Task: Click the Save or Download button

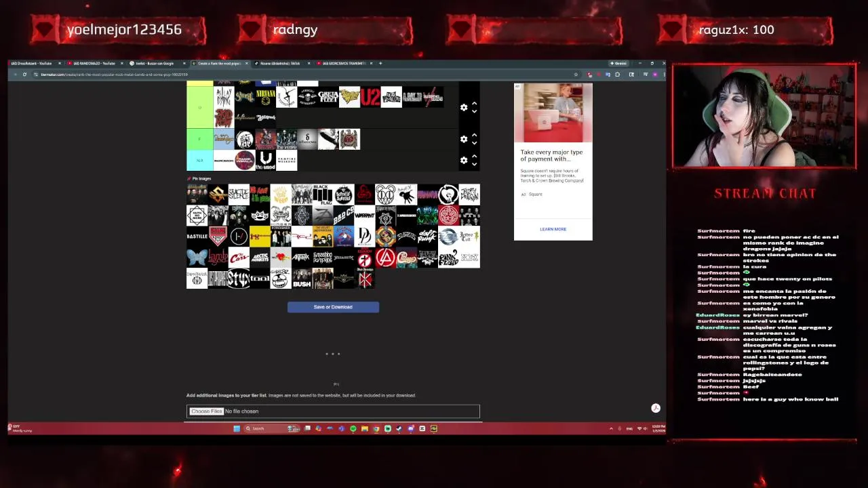Action: pos(333,307)
